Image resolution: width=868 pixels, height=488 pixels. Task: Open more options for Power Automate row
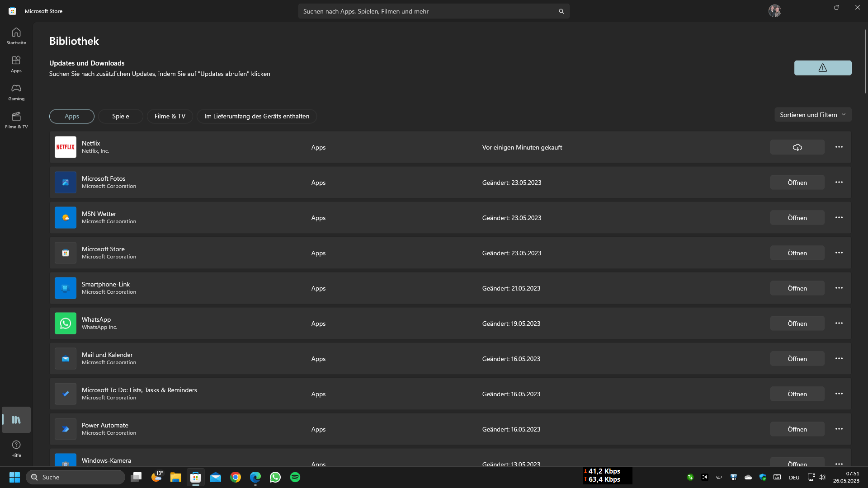839,429
